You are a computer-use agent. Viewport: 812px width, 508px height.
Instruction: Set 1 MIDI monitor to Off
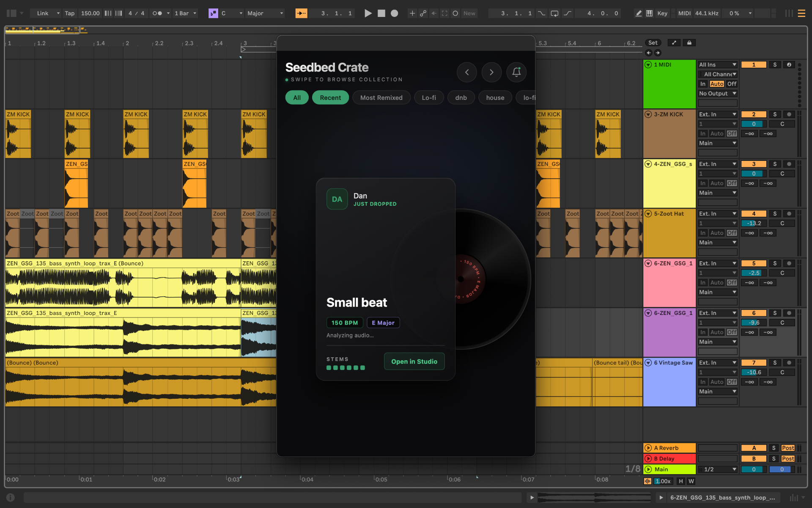732,84
